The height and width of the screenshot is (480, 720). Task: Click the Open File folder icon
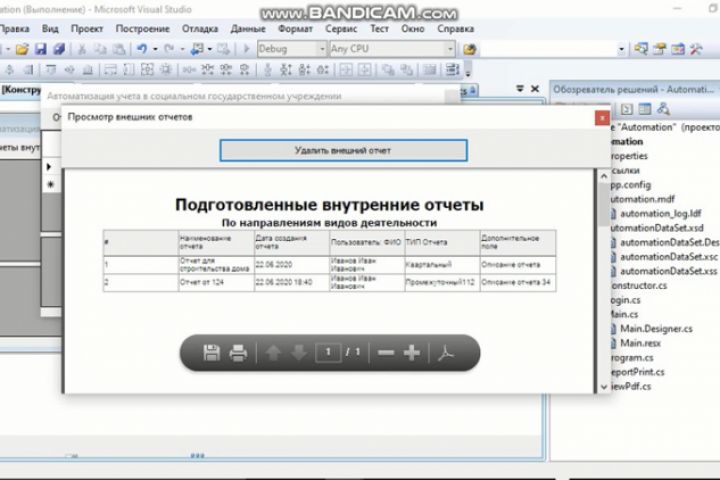tap(22, 49)
